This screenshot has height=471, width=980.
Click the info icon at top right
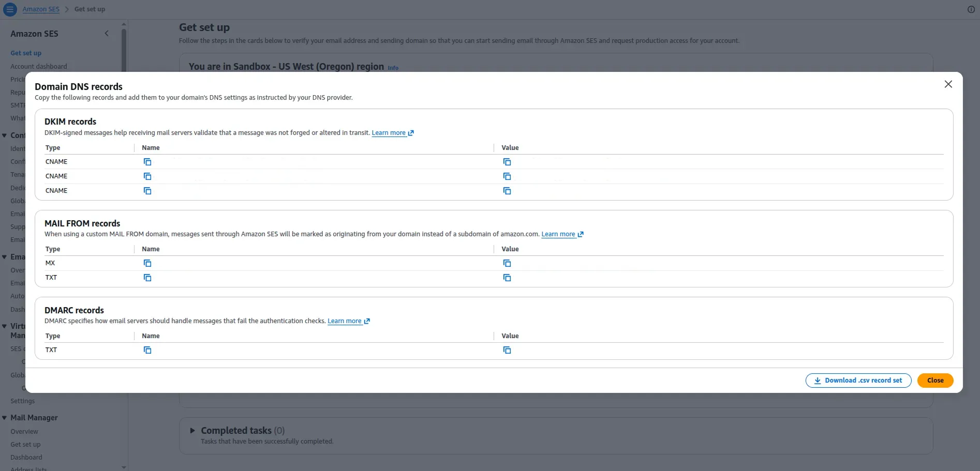[971, 9]
